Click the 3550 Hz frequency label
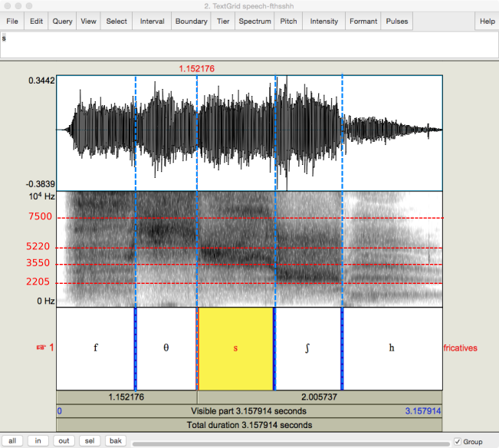The width and height of the screenshot is (499, 448). click(x=38, y=263)
